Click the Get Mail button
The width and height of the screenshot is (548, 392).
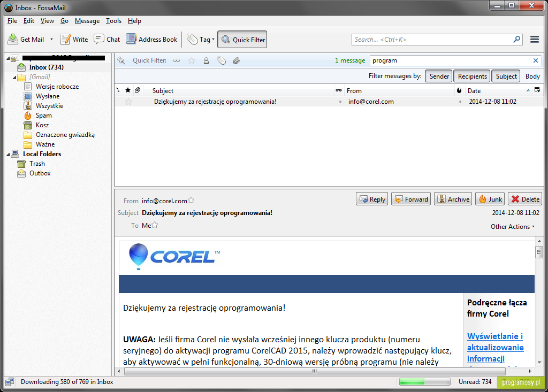point(26,40)
